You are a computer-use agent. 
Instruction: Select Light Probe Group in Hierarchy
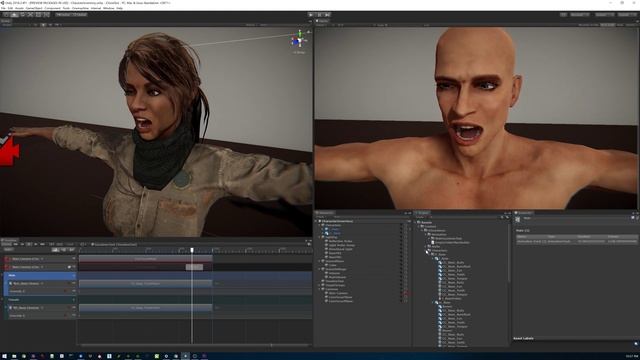coord(342,245)
